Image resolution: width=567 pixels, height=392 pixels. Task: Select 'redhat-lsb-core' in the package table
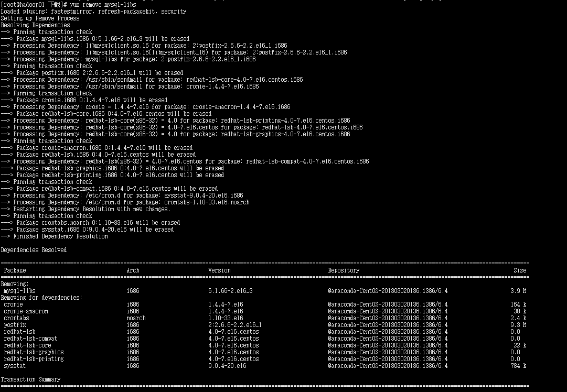[x=27, y=346]
